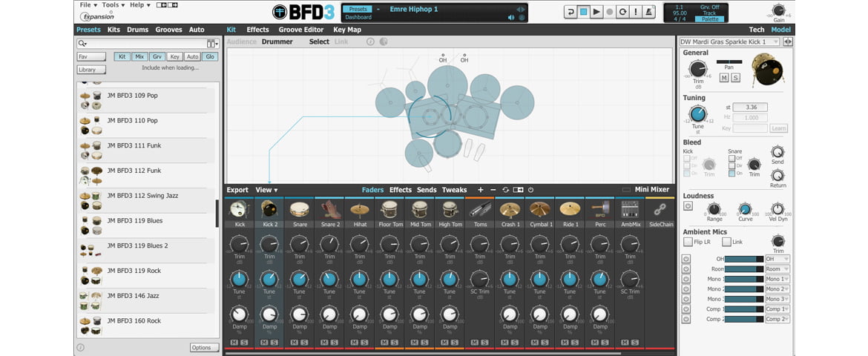Open the drum name dropdown DW Mardi Gras
Image resolution: width=868 pixels, height=356 pixels.
(729, 42)
